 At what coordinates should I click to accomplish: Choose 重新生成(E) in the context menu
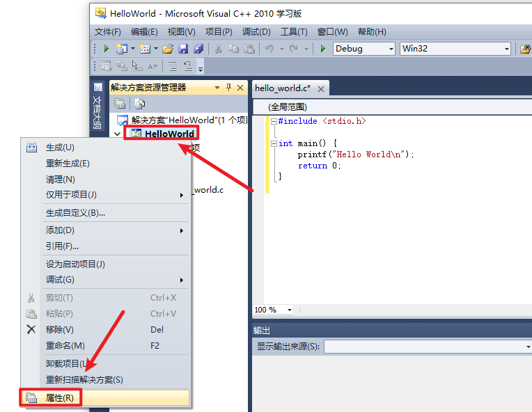click(x=105, y=164)
